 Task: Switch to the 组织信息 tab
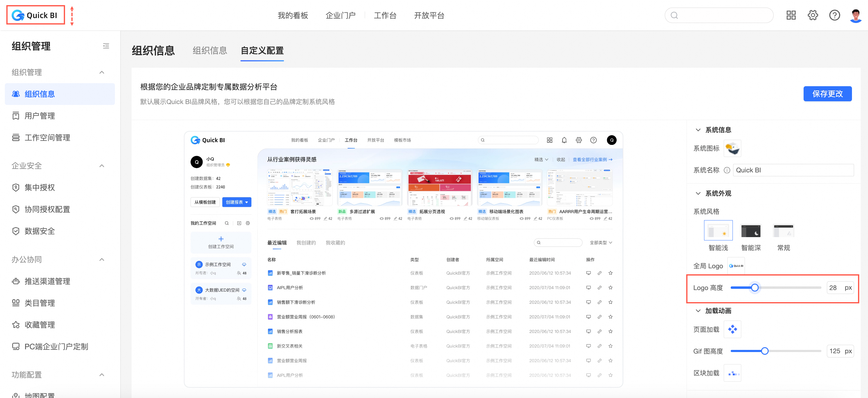tap(210, 51)
